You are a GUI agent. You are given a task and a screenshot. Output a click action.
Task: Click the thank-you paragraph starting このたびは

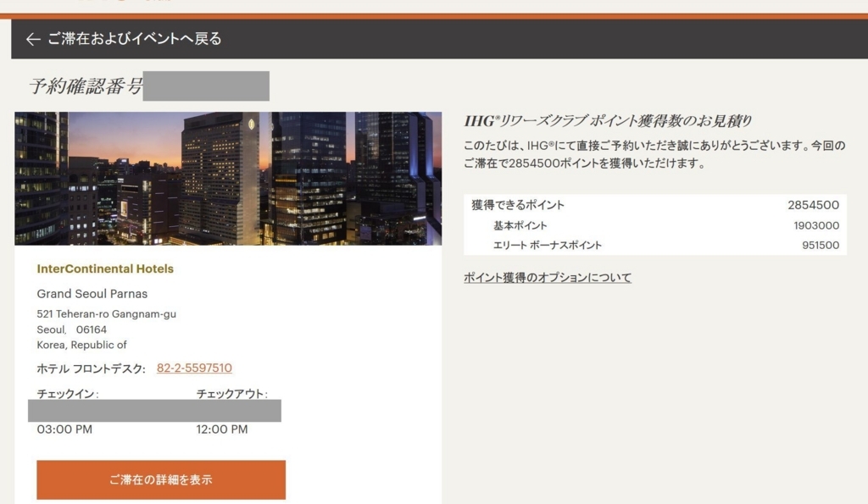pos(654,154)
